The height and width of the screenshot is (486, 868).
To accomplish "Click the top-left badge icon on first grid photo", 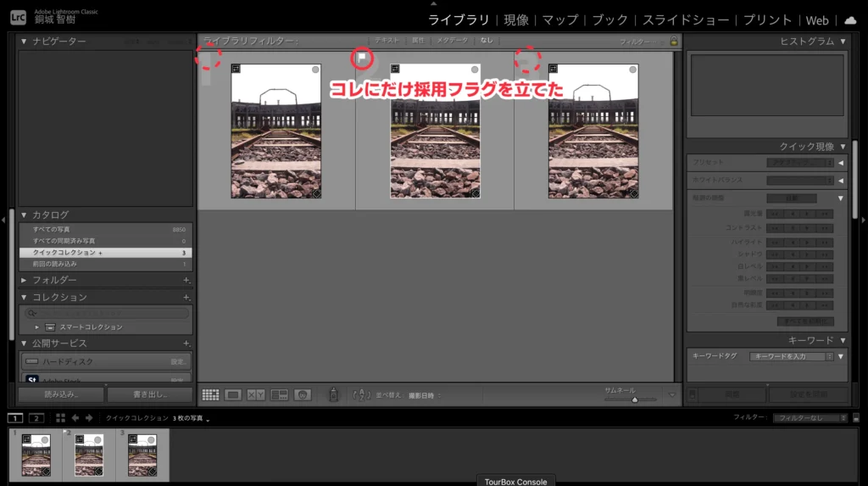I will click(236, 69).
